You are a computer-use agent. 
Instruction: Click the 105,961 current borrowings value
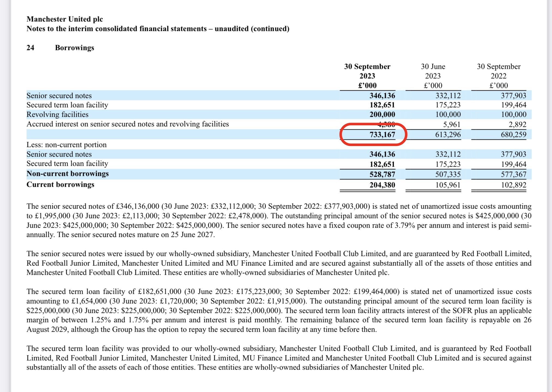448,185
